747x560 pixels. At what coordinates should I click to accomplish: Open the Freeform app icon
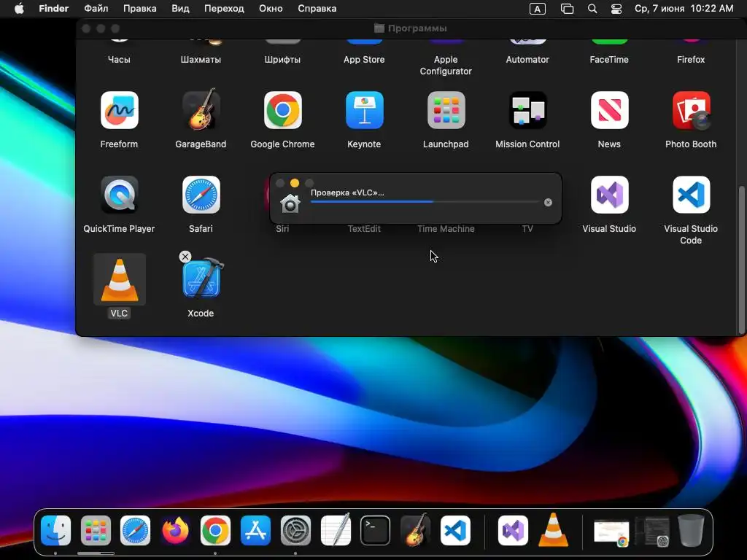pyautogui.click(x=119, y=111)
